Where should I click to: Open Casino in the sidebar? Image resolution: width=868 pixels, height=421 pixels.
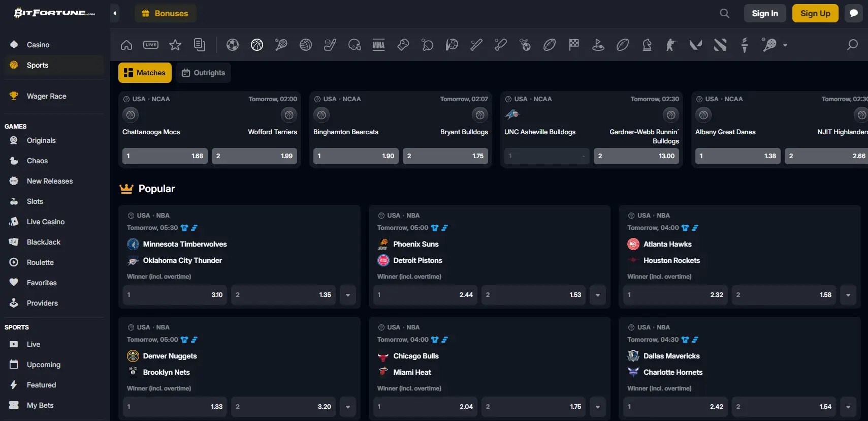(54, 45)
